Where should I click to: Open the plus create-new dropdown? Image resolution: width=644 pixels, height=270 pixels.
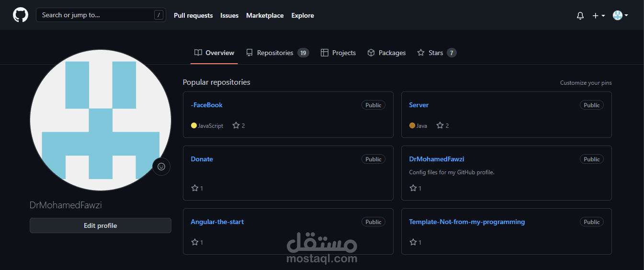(x=599, y=15)
